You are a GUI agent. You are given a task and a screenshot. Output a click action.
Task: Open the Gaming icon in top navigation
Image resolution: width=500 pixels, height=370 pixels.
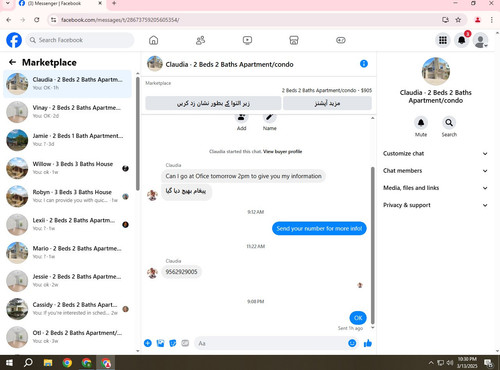coord(341,40)
